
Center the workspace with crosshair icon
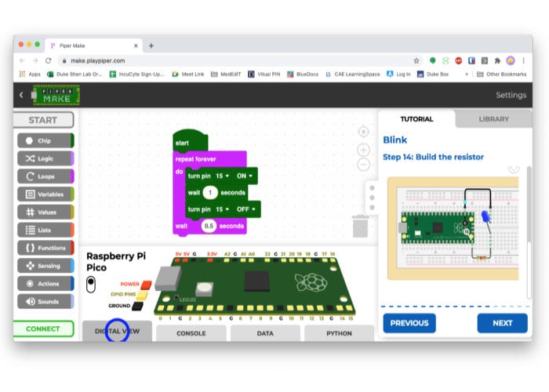tap(363, 132)
